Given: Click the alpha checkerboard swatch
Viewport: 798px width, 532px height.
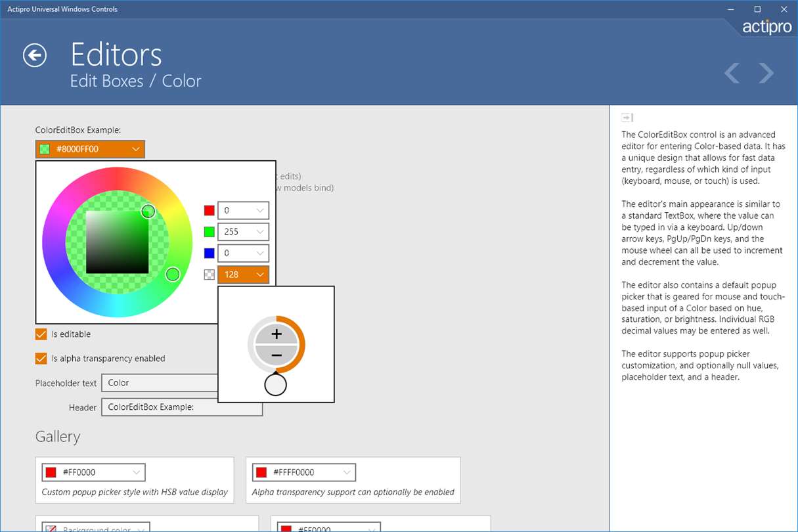Looking at the screenshot, I should (x=210, y=275).
